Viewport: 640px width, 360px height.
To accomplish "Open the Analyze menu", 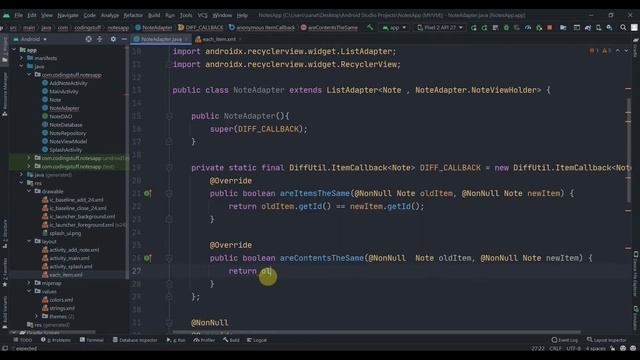I will pyautogui.click(x=109, y=15).
